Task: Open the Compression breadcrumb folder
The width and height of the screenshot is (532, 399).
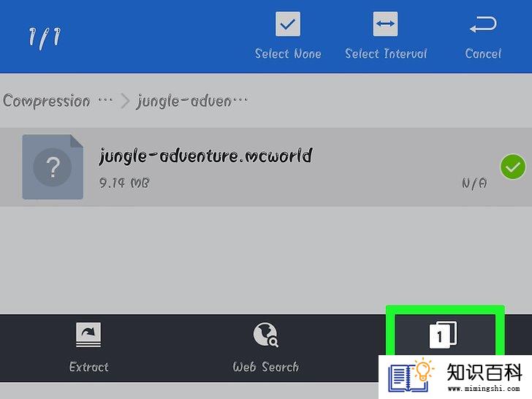Action: 58,101
